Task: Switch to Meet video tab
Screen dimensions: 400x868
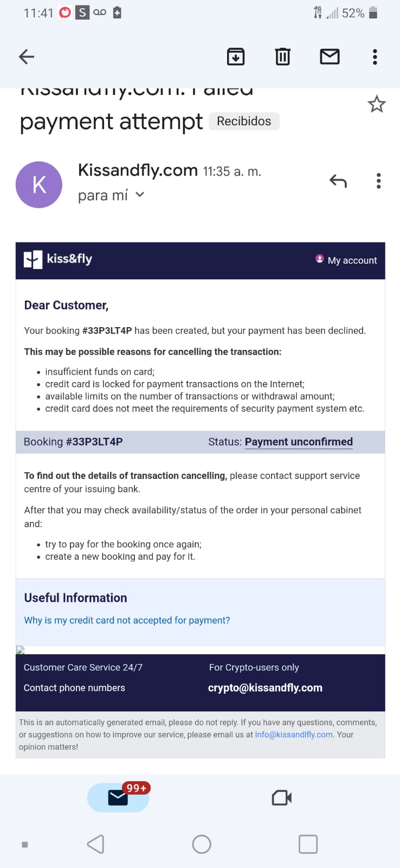Action: click(281, 797)
